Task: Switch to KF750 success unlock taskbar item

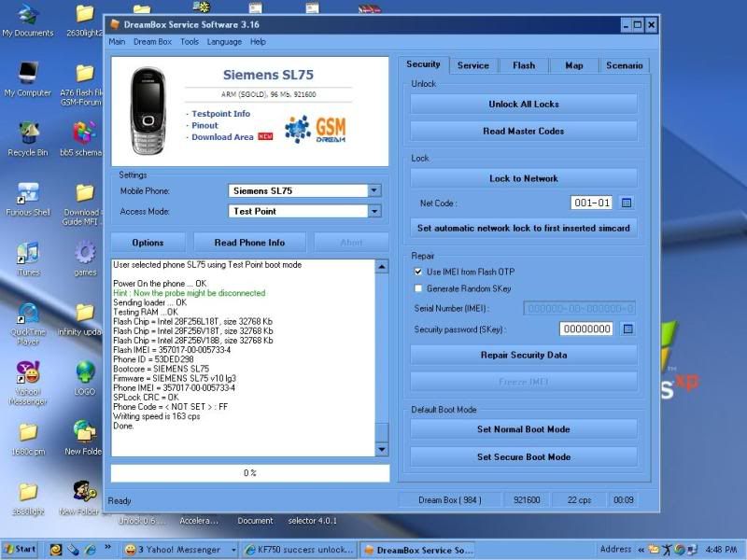Action: [298, 550]
